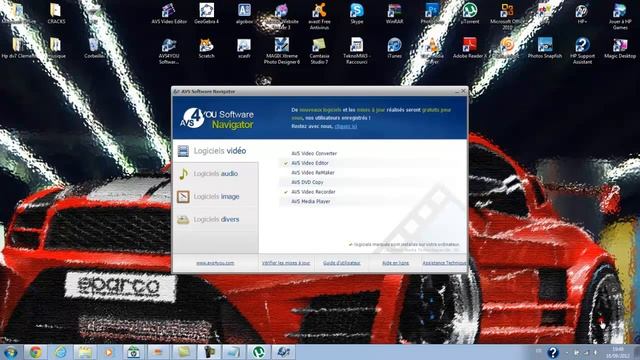Launch iTunes desktop icon

click(x=394, y=48)
